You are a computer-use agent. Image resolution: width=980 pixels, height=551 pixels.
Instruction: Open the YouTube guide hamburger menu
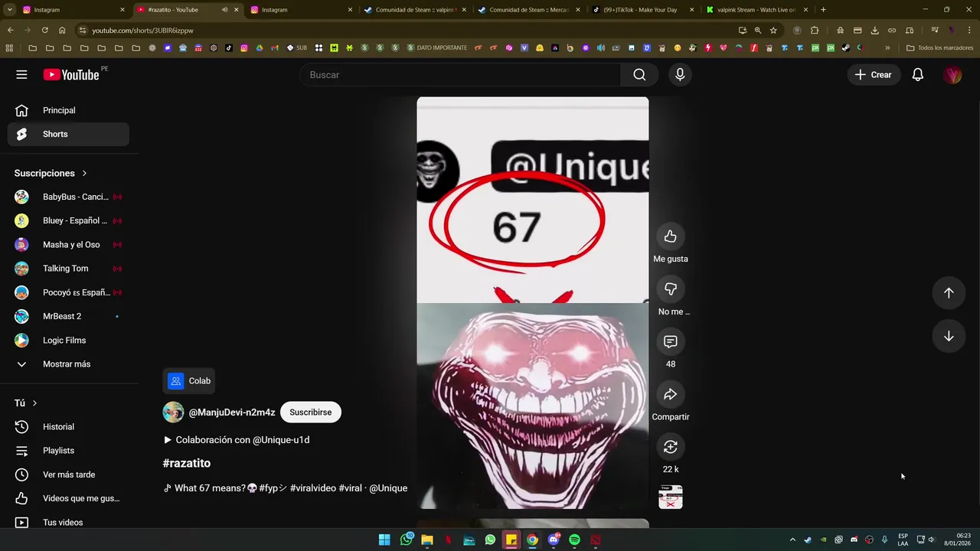21,74
